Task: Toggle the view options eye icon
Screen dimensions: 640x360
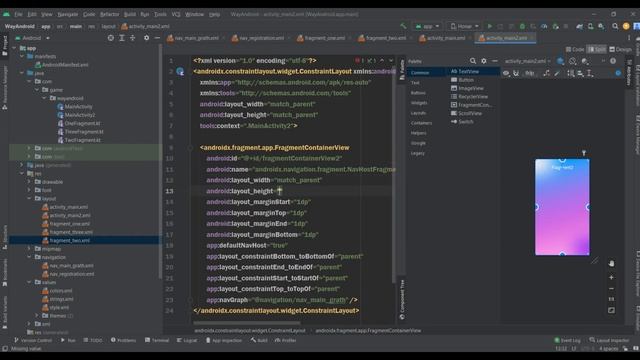Action: pos(506,73)
